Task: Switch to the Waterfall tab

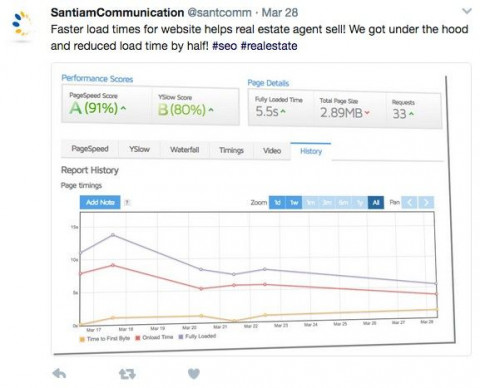Action: [x=184, y=150]
